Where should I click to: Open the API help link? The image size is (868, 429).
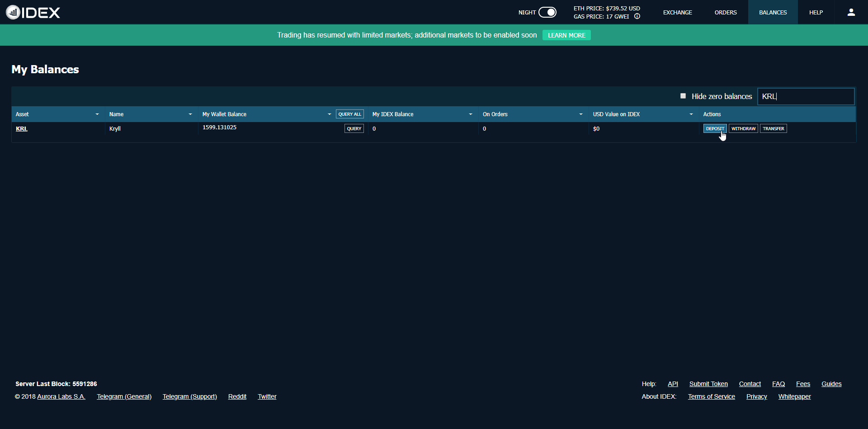673,384
